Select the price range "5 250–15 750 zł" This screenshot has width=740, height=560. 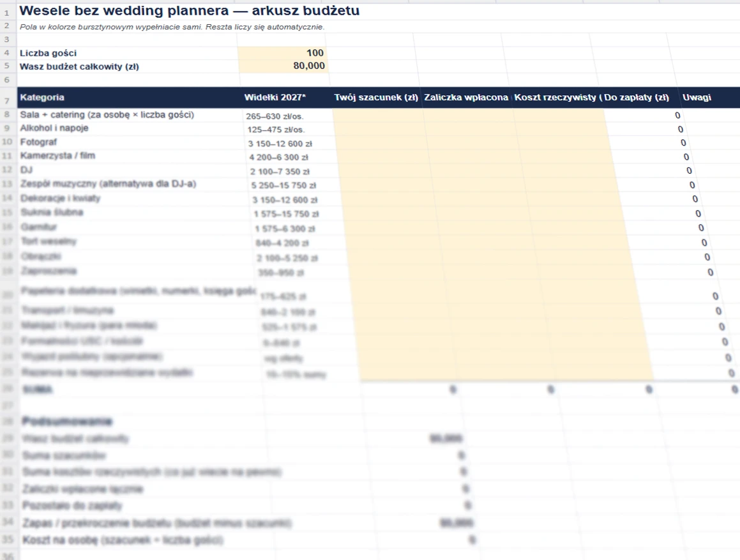click(x=283, y=186)
